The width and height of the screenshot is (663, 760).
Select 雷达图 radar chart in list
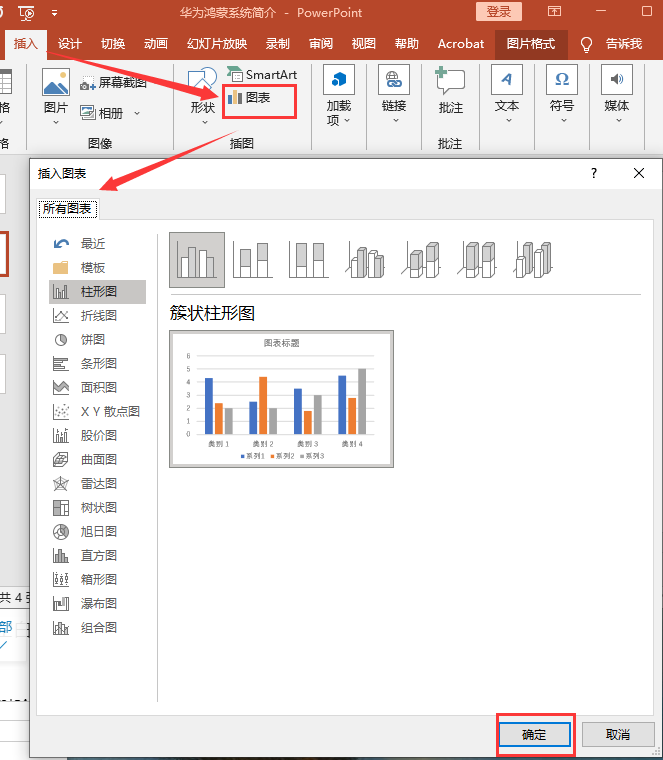click(98, 484)
